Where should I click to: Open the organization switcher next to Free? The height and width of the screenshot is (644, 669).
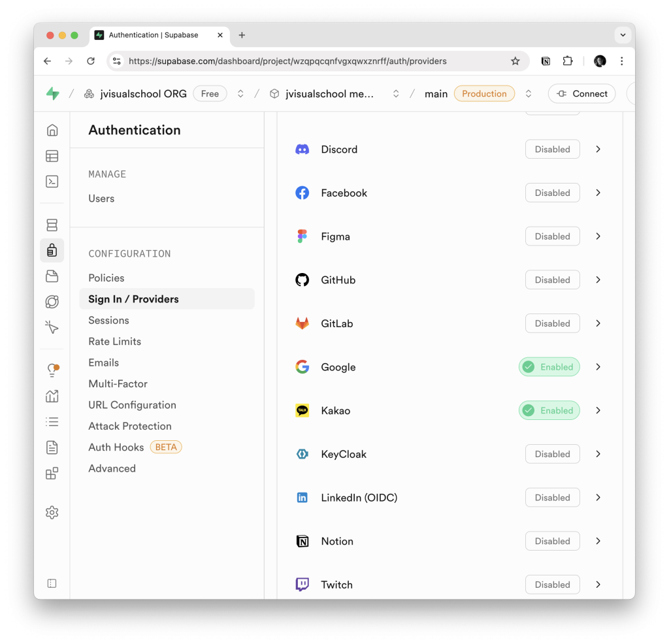[240, 93]
